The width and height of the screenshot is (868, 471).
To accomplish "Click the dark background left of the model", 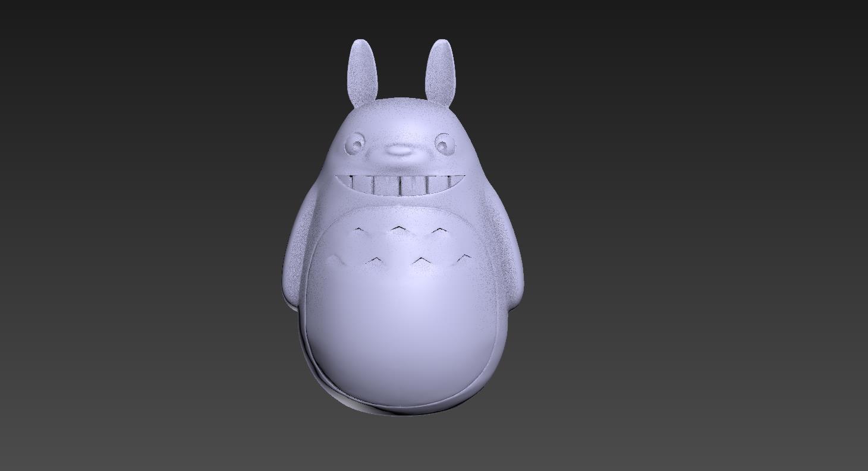I will pos(149,238).
